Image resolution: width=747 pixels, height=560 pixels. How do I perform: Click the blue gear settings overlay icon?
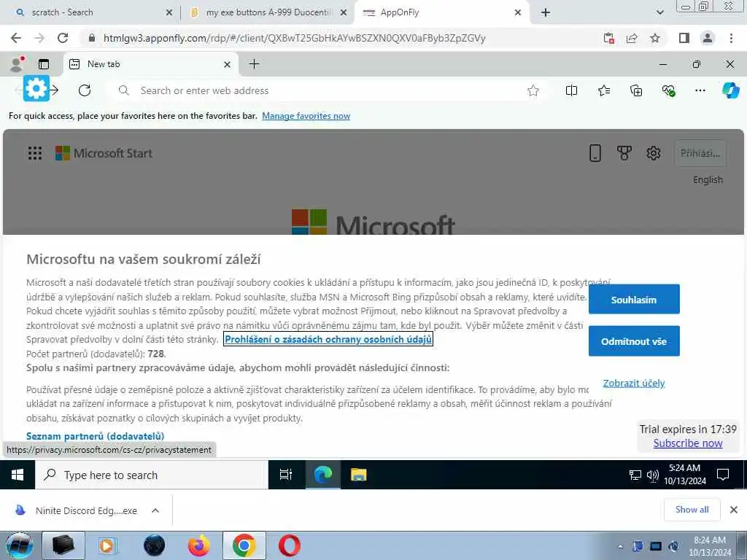coord(36,88)
